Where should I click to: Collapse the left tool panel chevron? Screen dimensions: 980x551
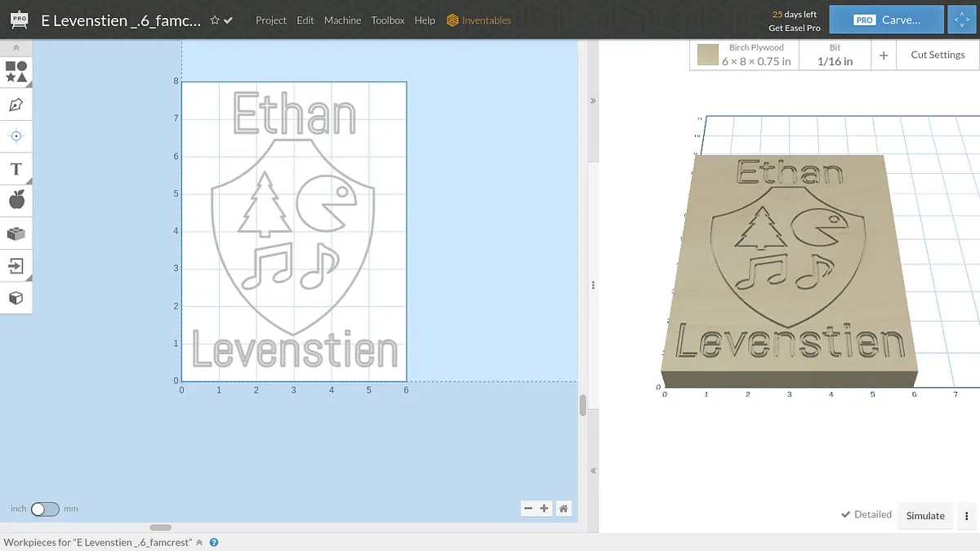[x=16, y=48]
